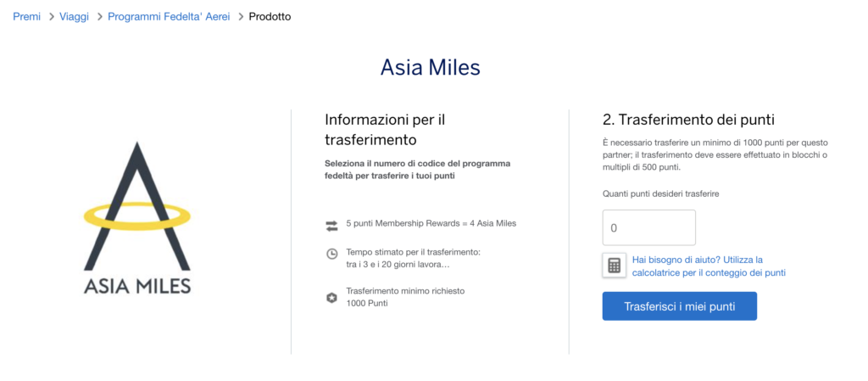Click the '5 punti Membership Rewards = 4 Asia Miles' text
This screenshot has width=868, height=381.
click(x=431, y=224)
